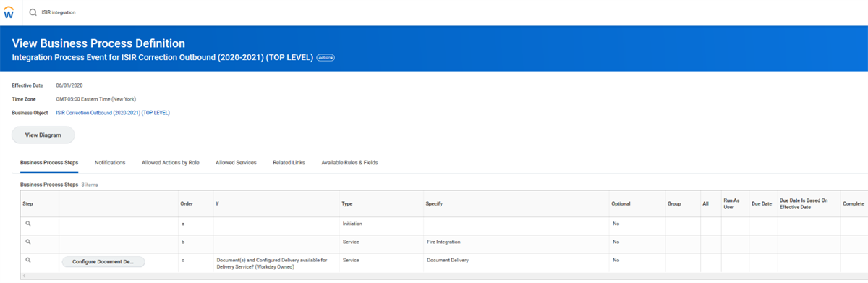This screenshot has width=868, height=283.
Task: Switch to the Notifications tab
Action: (x=110, y=162)
